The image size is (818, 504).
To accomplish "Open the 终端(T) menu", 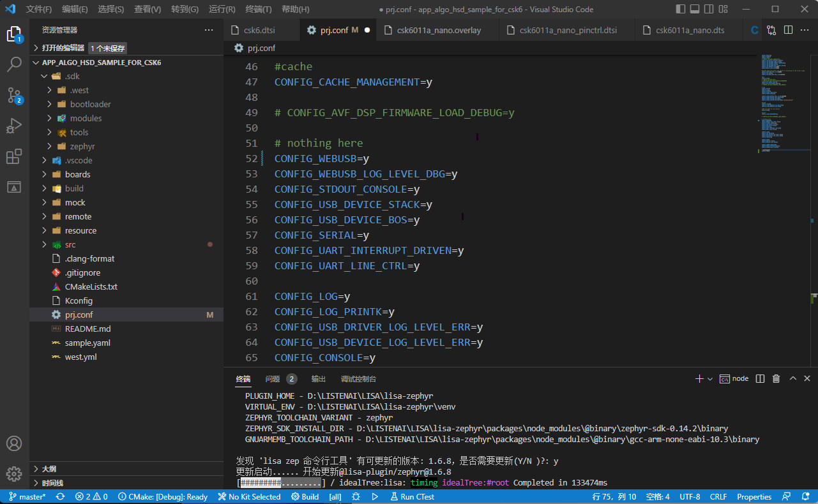I will coord(259,10).
